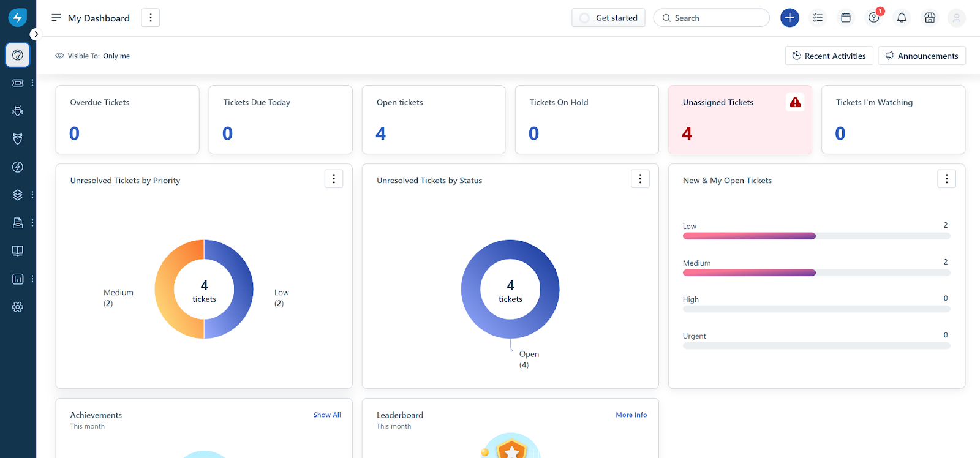Open the My Dashboard three-dot menu
980x458 pixels.
click(151, 18)
